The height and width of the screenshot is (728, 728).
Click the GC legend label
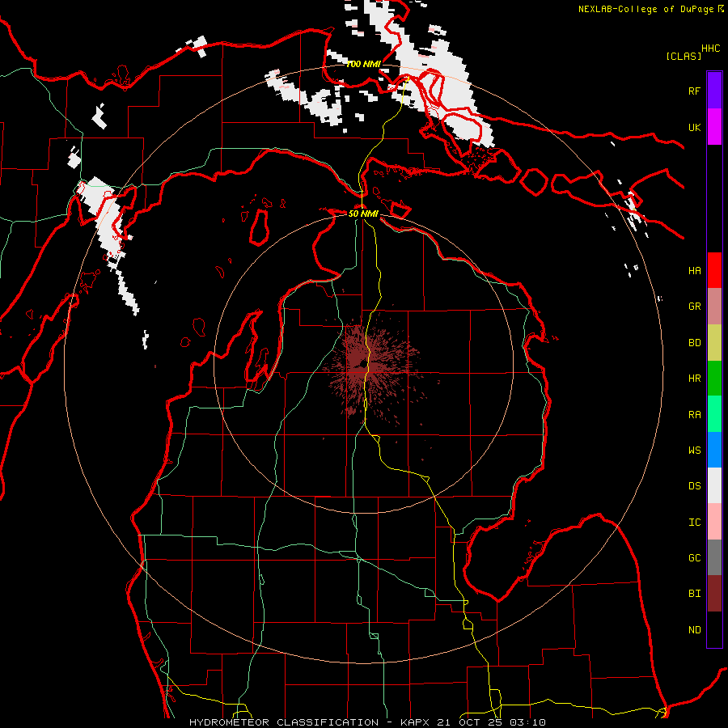point(694,558)
